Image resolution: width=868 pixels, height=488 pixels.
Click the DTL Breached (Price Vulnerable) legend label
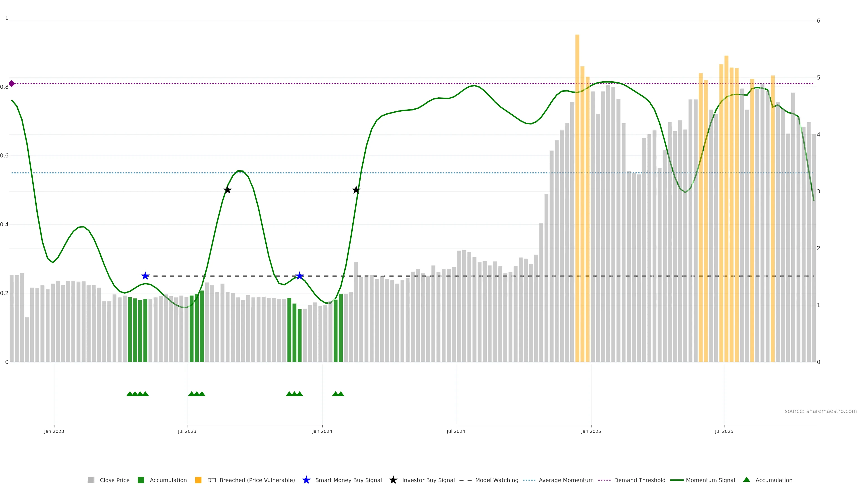(251, 480)
